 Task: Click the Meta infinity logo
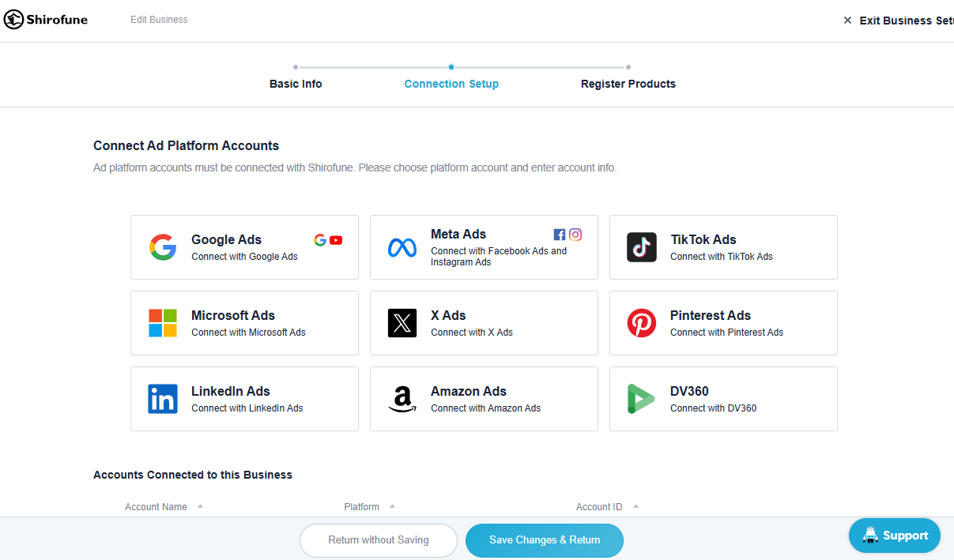402,247
